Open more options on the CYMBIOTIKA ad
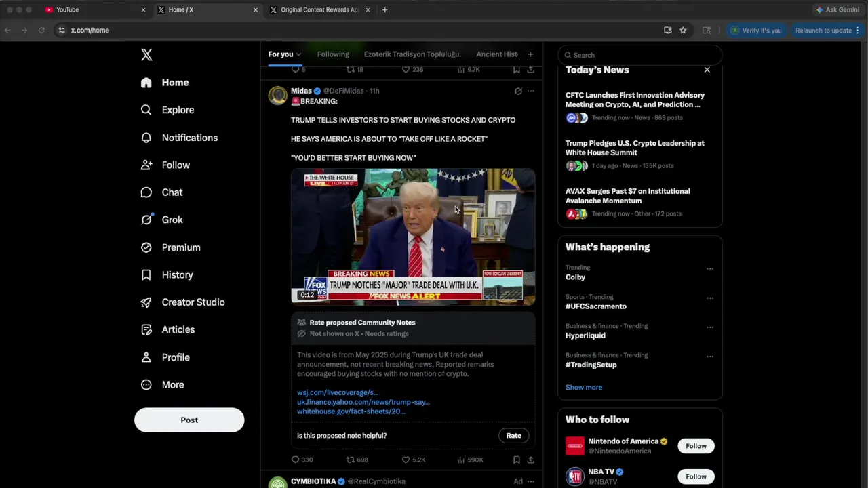Image resolution: width=868 pixels, height=488 pixels. (x=530, y=481)
